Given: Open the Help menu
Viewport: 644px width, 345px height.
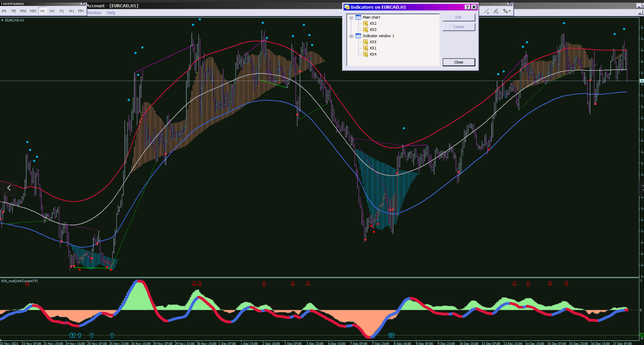Looking at the screenshot, I should tap(111, 13).
